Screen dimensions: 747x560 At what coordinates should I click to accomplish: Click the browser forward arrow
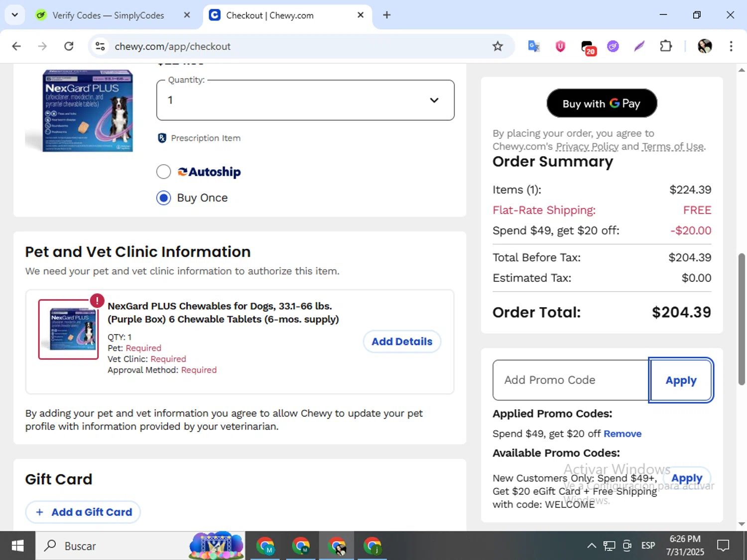(x=42, y=46)
